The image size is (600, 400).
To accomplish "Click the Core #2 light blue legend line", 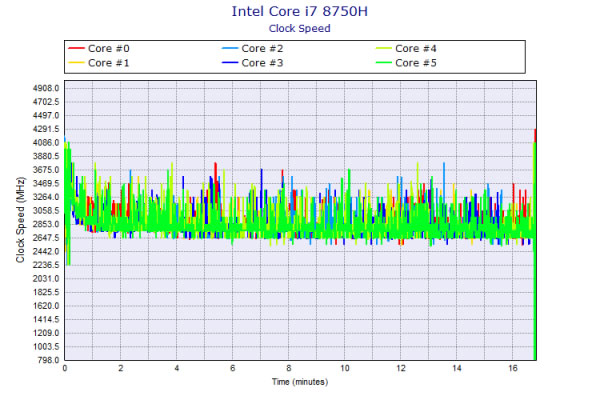I will (x=230, y=48).
